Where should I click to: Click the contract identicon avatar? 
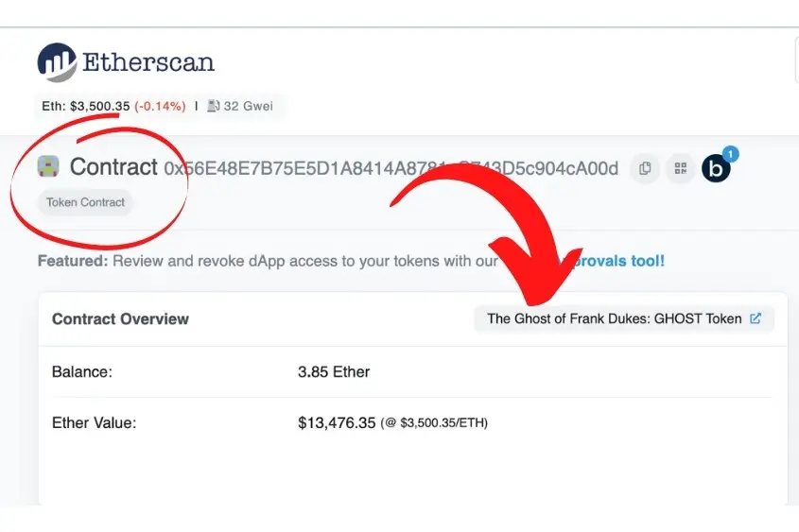48,166
